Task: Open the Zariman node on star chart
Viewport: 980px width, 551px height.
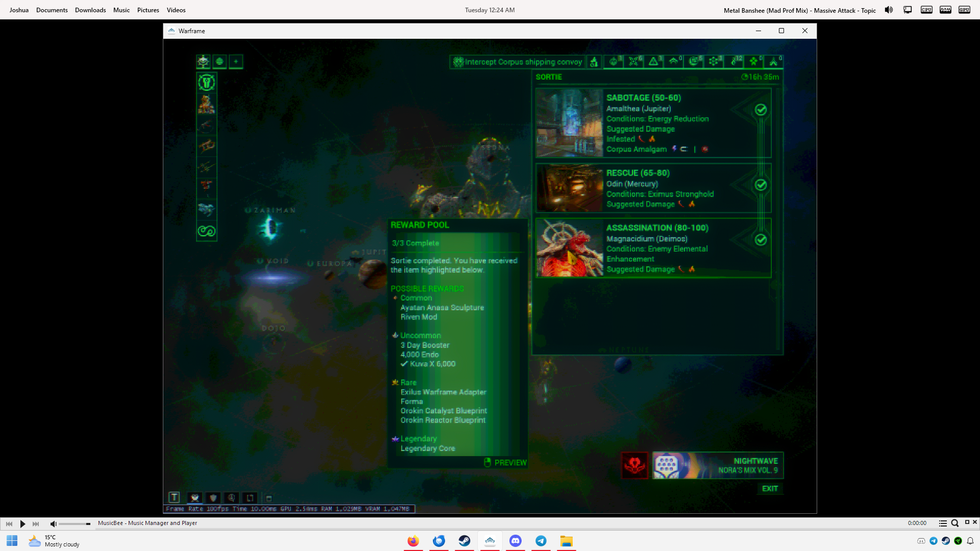Action: [270, 227]
